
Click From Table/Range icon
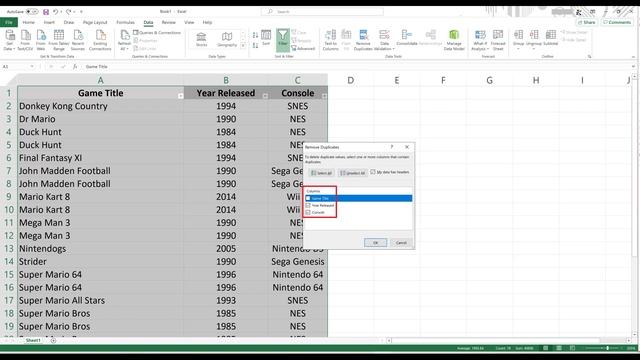59,36
